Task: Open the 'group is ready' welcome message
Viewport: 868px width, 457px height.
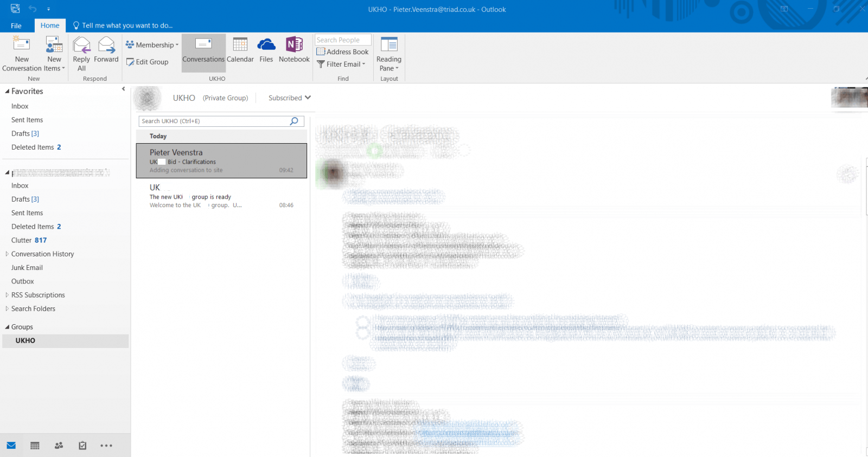Action: (x=221, y=196)
